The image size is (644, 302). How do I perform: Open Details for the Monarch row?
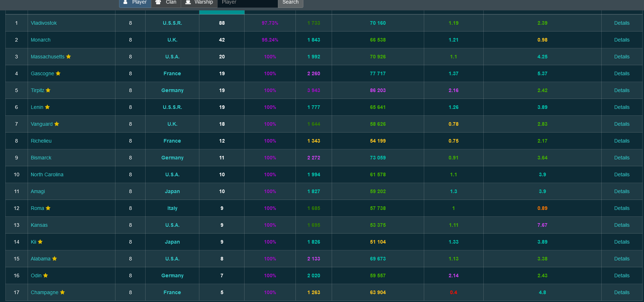point(621,40)
